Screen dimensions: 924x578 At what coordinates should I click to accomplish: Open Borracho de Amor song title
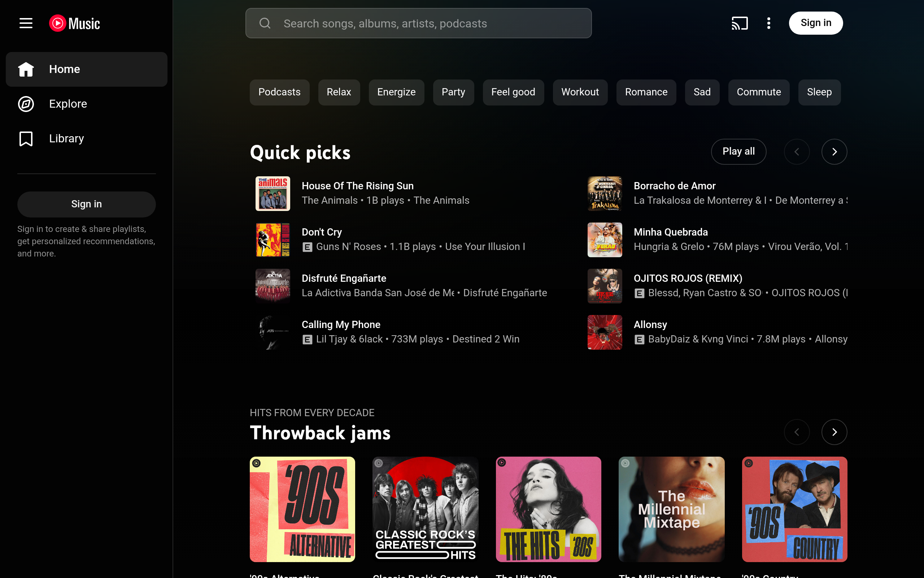pos(674,186)
